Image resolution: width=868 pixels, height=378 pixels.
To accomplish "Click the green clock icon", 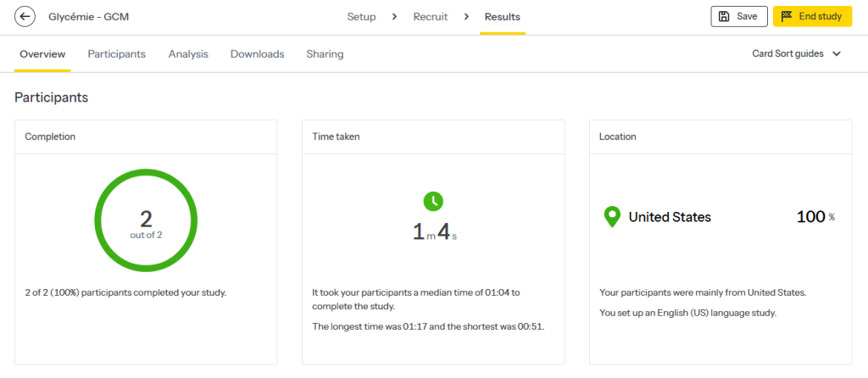I will pyautogui.click(x=433, y=201).
